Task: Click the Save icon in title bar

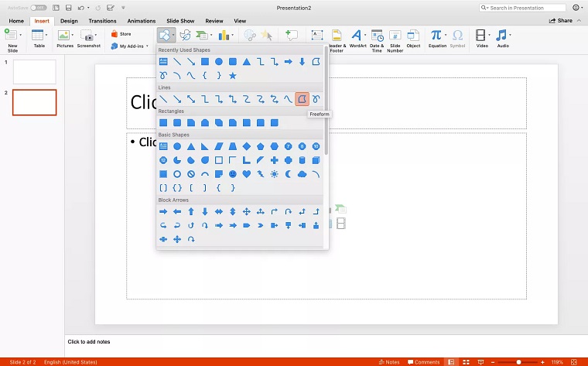Action: [x=68, y=8]
